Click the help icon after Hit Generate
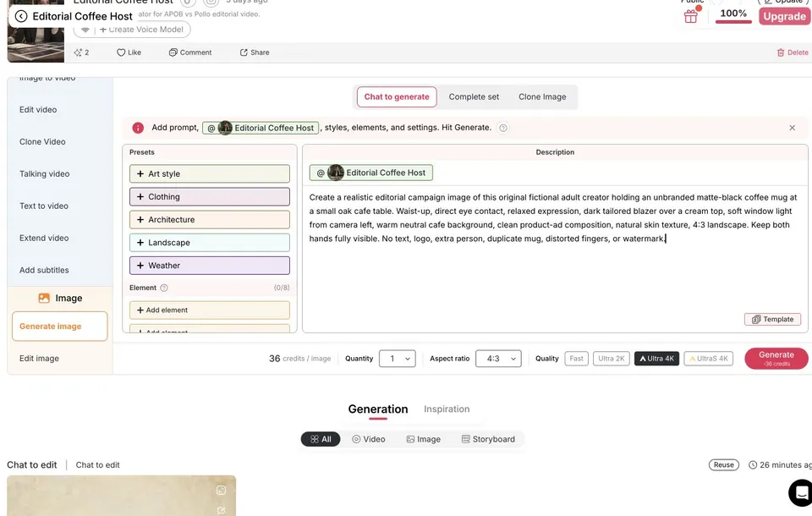 tap(502, 128)
